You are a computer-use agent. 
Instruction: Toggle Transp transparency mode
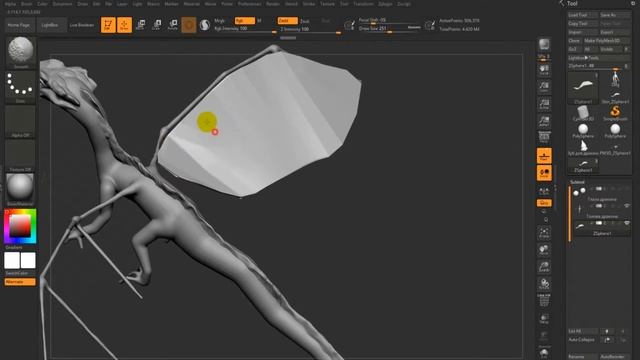click(544, 318)
